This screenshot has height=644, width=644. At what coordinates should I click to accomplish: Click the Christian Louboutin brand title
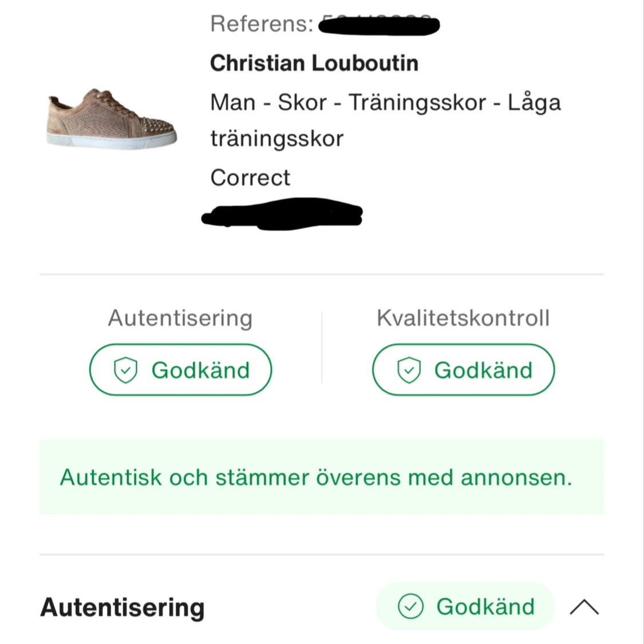click(x=314, y=63)
